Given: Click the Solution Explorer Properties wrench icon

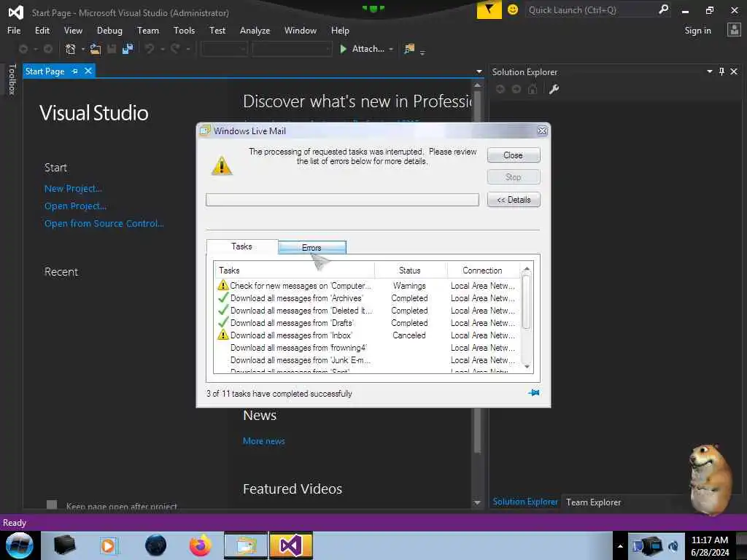Looking at the screenshot, I should 554,89.
